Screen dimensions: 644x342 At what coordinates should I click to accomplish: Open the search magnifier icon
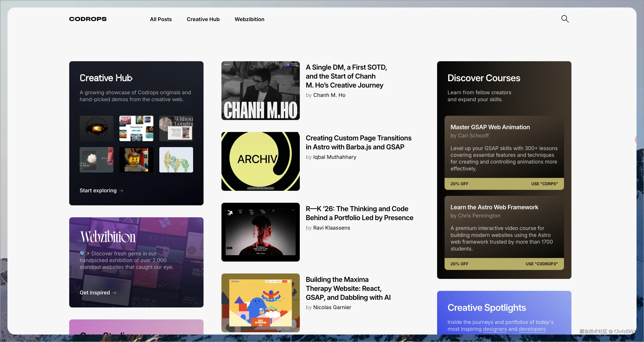(565, 19)
